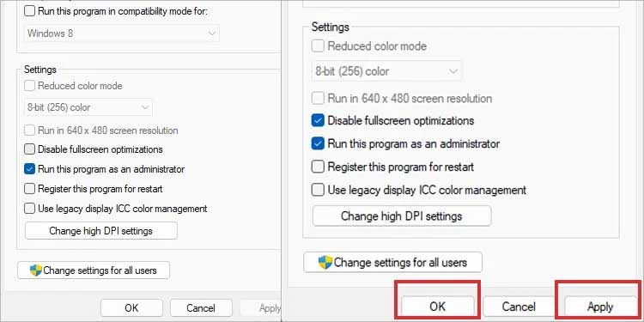Viewport: 644px width, 322px height.
Task: Expand the 8-bit (256) color dropdown in left dialog
Action: click(x=88, y=107)
